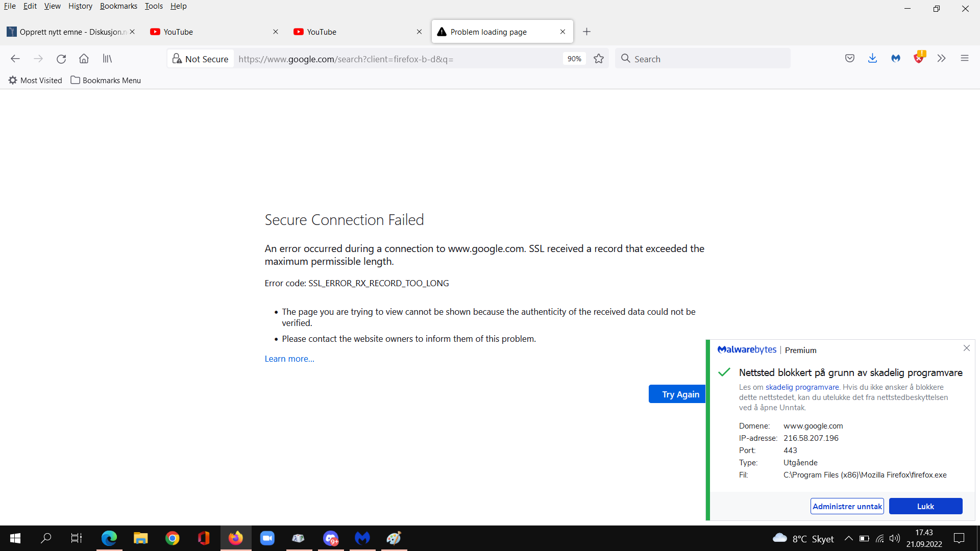The height and width of the screenshot is (551, 980).
Task: Open Wi-Fi network settings tray icon
Action: (880, 538)
